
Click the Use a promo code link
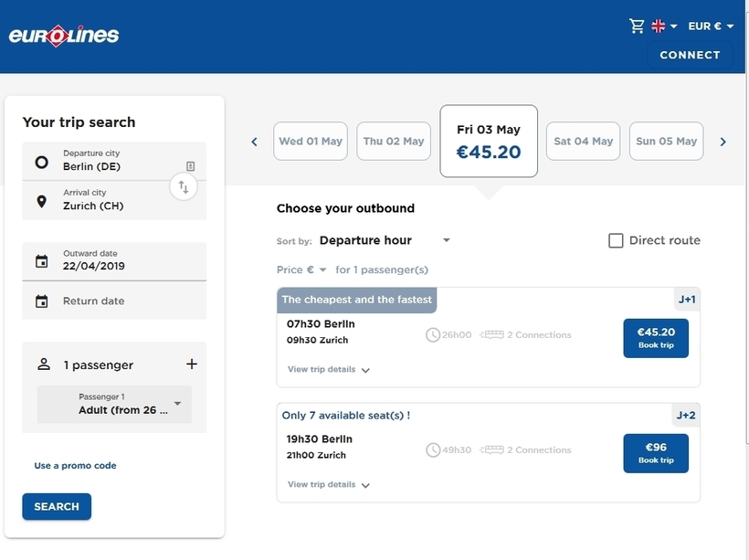click(x=76, y=466)
